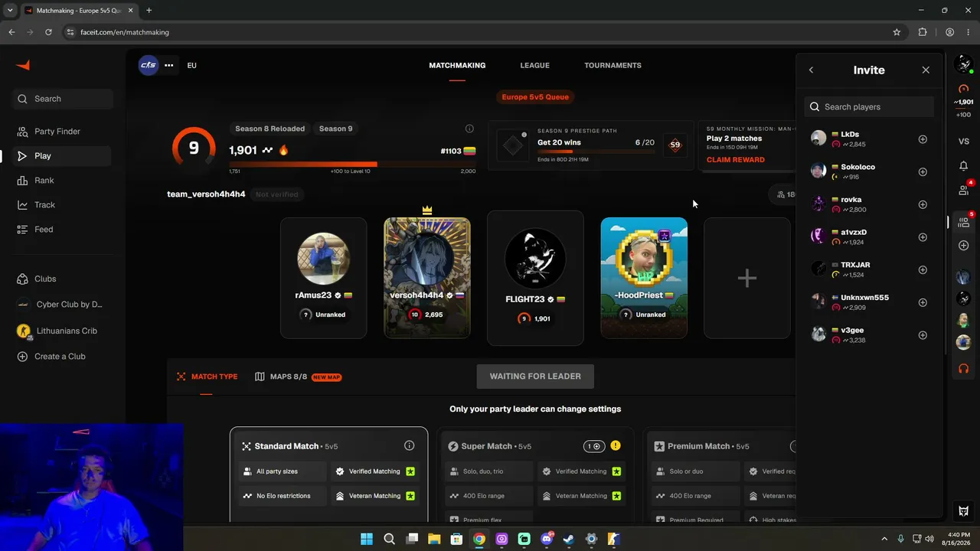Switch to the Matchmaking tab
The width and height of the screenshot is (980, 551).
coord(457,66)
